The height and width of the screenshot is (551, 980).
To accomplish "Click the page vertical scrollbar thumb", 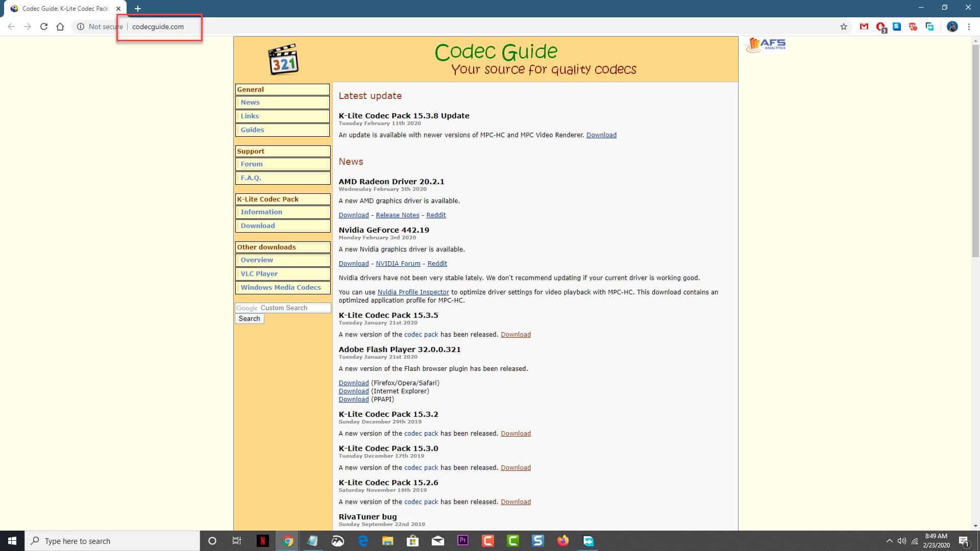I will coord(975,151).
